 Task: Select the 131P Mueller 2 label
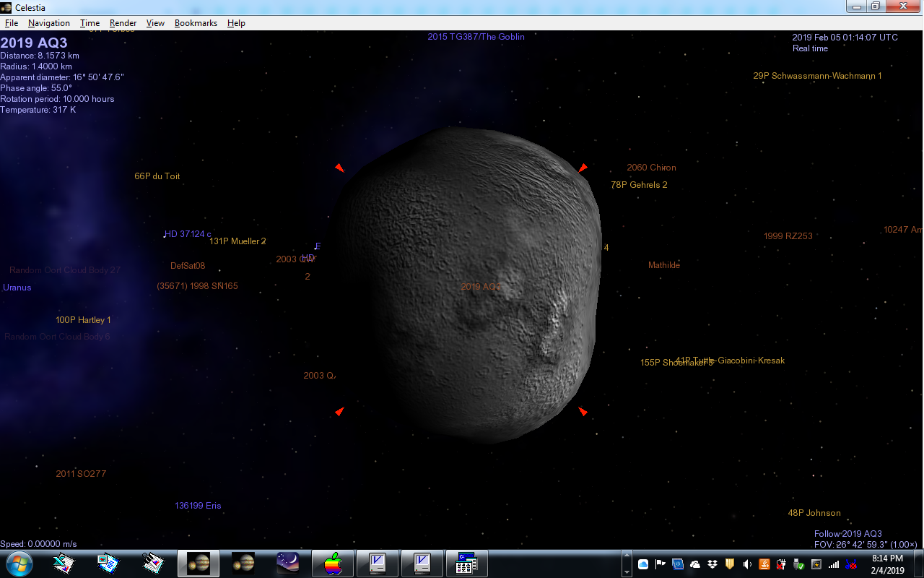tap(237, 241)
